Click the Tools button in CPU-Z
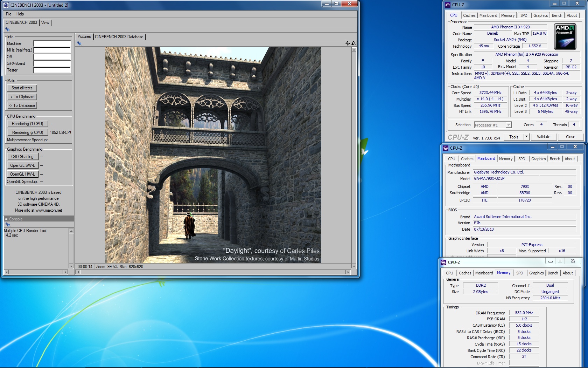 click(514, 137)
